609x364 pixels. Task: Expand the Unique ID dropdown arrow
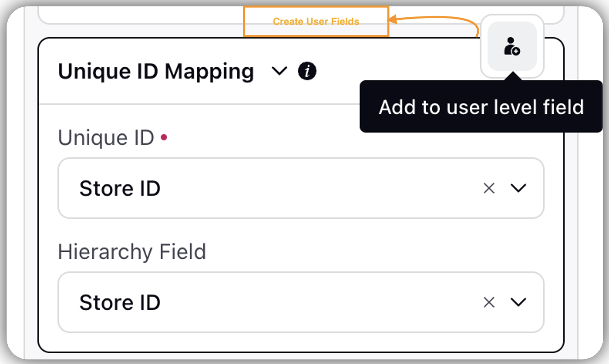point(519,188)
